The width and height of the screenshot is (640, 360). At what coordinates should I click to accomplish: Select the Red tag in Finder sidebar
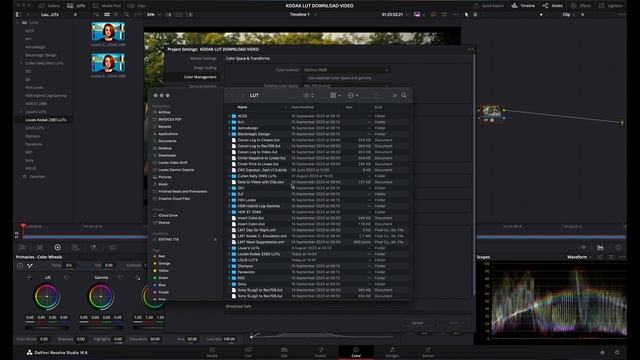click(x=161, y=256)
